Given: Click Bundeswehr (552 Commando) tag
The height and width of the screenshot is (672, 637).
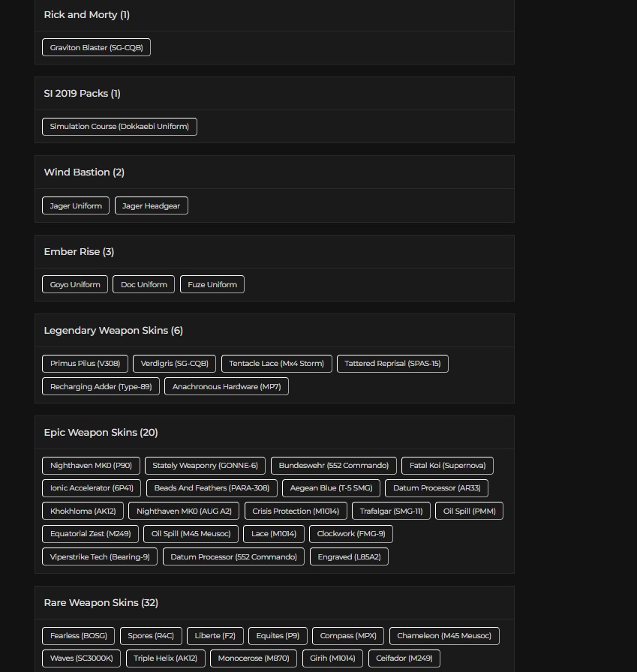Looking at the screenshot, I should [334, 466].
